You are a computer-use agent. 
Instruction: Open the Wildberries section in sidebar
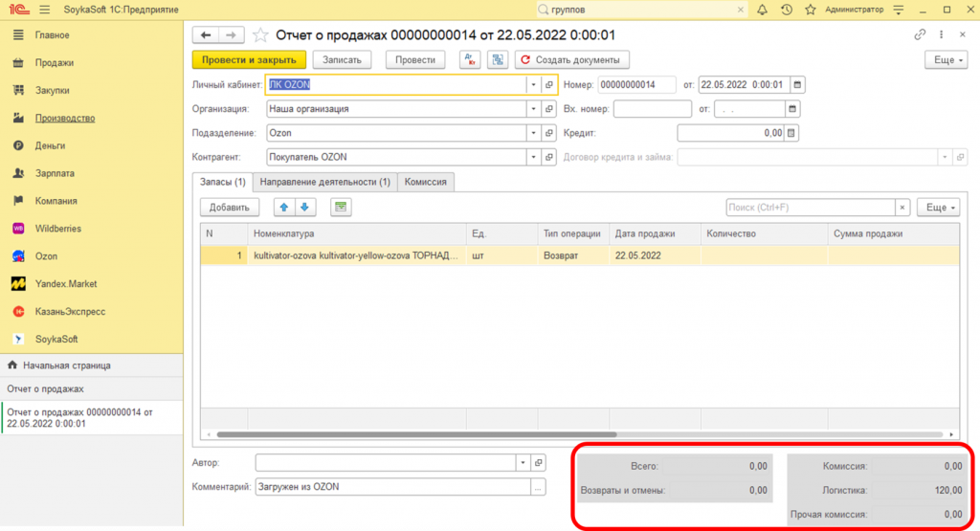coord(58,229)
